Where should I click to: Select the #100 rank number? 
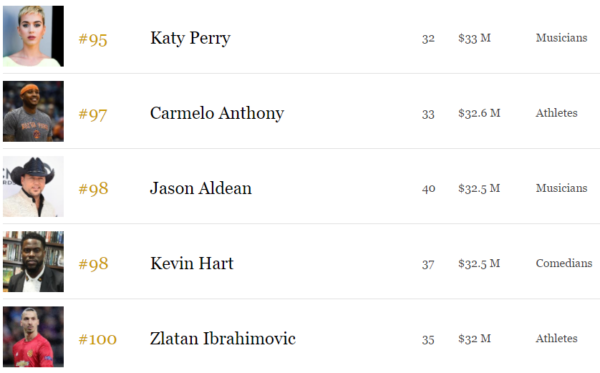tap(98, 339)
